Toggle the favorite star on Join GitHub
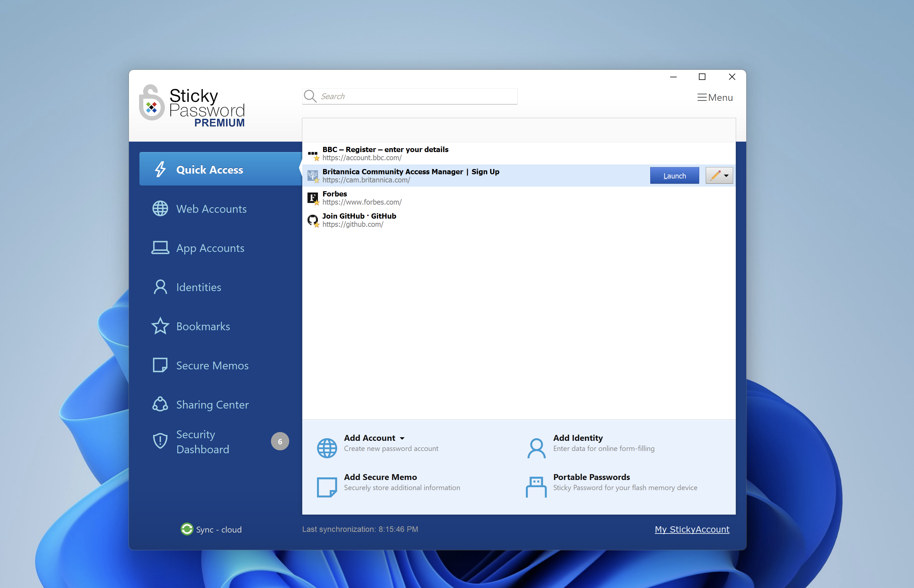The height and width of the screenshot is (588, 914). point(316,225)
